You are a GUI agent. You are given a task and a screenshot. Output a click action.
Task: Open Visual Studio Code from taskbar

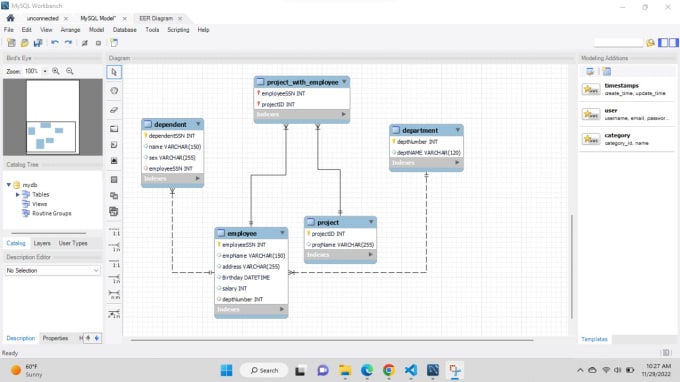(x=411, y=370)
